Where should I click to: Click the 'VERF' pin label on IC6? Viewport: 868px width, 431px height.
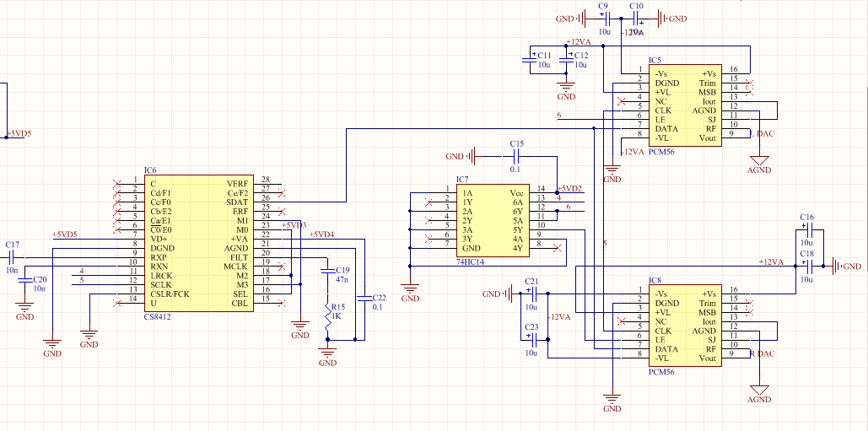[238, 184]
